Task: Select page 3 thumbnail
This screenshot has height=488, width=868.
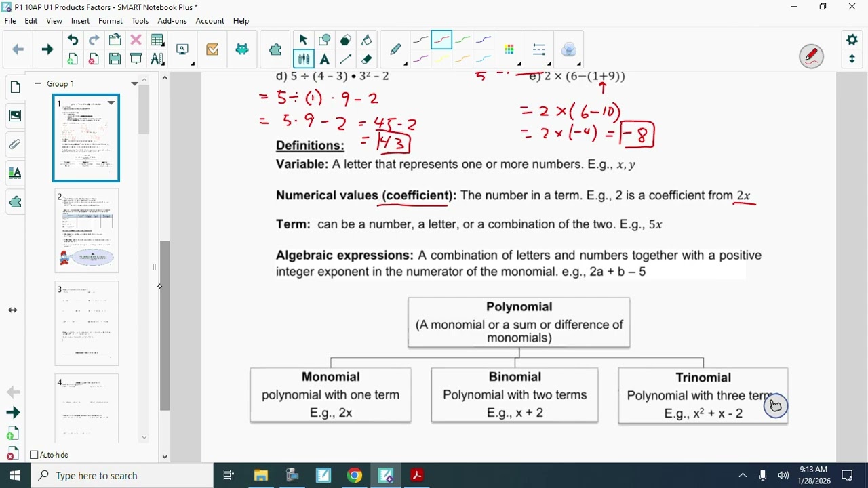Action: tap(87, 324)
